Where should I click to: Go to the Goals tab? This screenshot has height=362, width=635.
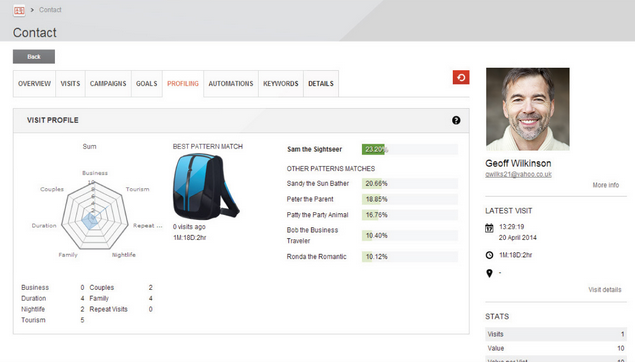pos(147,84)
